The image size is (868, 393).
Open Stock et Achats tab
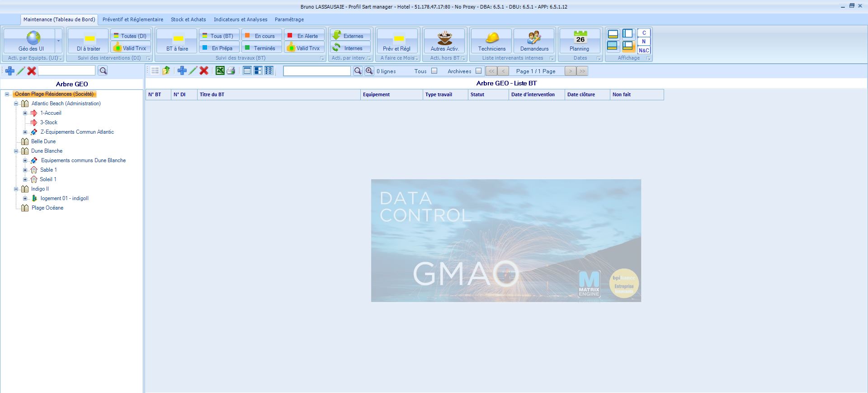pyautogui.click(x=189, y=19)
